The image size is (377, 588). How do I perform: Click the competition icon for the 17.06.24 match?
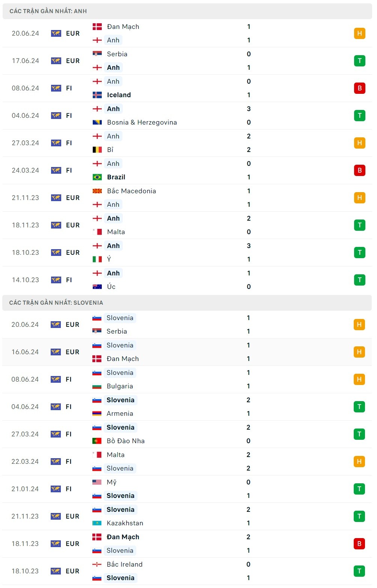tap(56, 61)
